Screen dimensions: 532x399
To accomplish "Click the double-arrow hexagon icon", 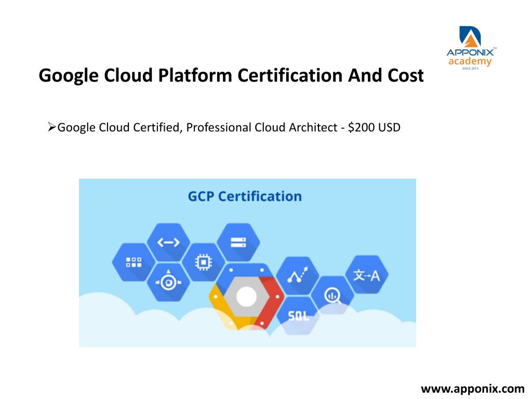I will pyautogui.click(x=169, y=242).
